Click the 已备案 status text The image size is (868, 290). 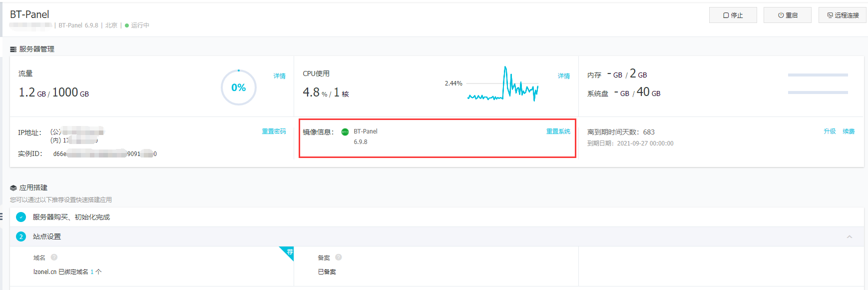click(327, 272)
